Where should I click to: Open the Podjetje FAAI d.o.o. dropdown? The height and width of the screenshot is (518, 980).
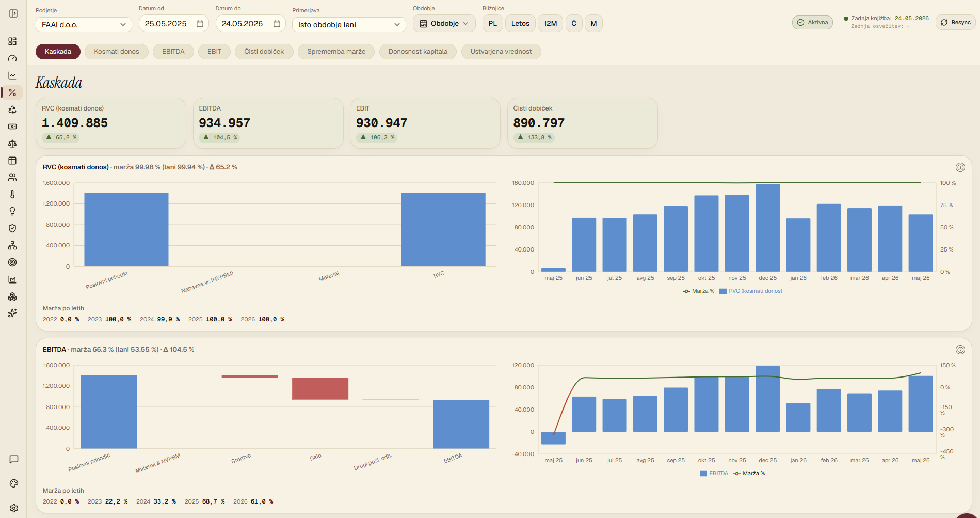pos(84,24)
